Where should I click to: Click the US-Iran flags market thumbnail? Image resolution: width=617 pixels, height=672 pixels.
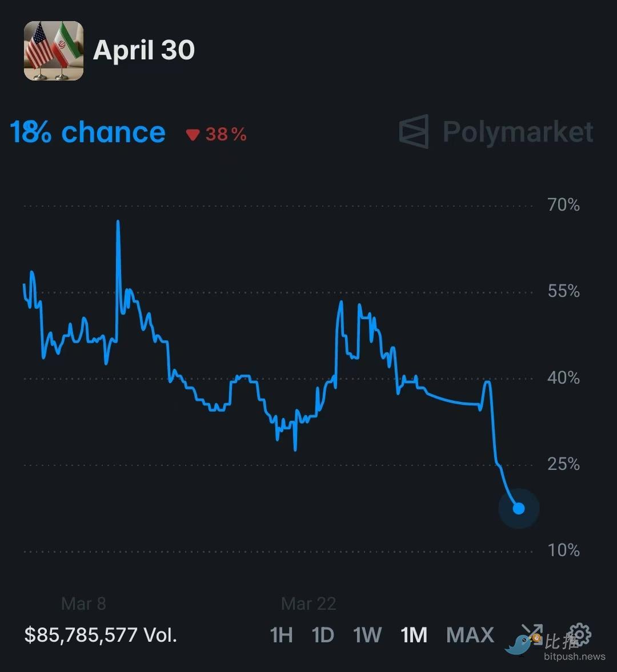point(54,51)
